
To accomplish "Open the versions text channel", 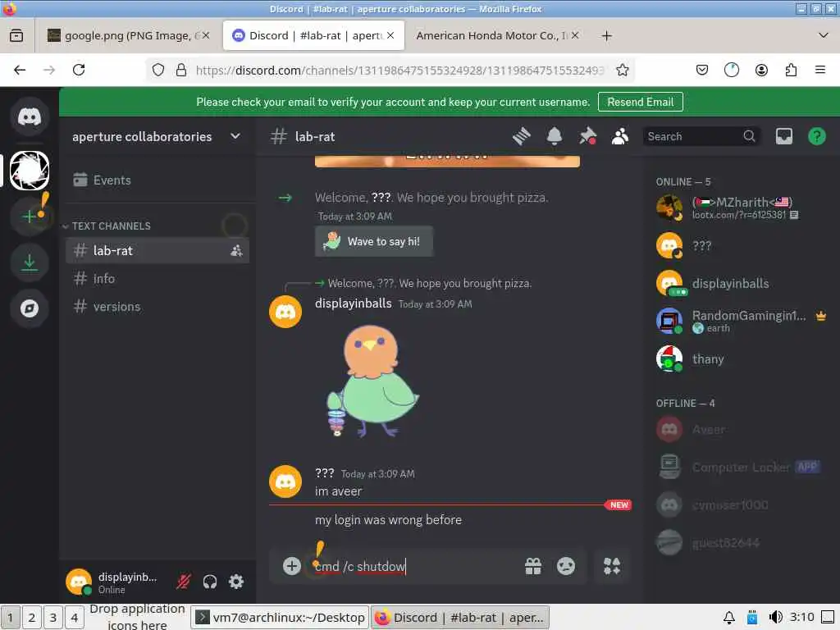I will [x=157, y=307].
